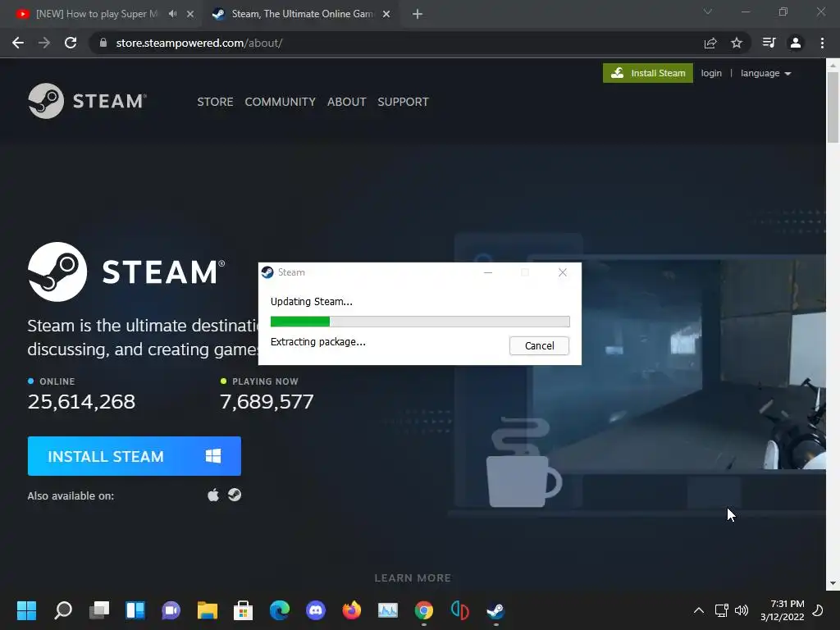Viewport: 840px width, 630px height.
Task: Click the login link
Action: [711, 73]
